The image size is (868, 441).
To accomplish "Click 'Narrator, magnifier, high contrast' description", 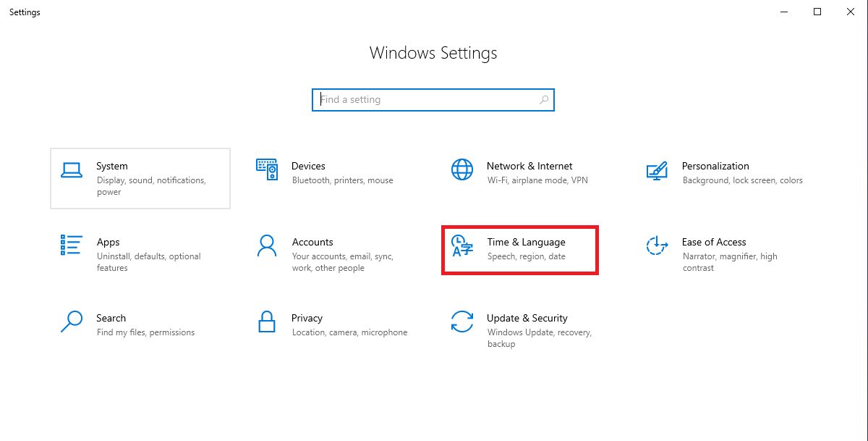I will [730, 262].
